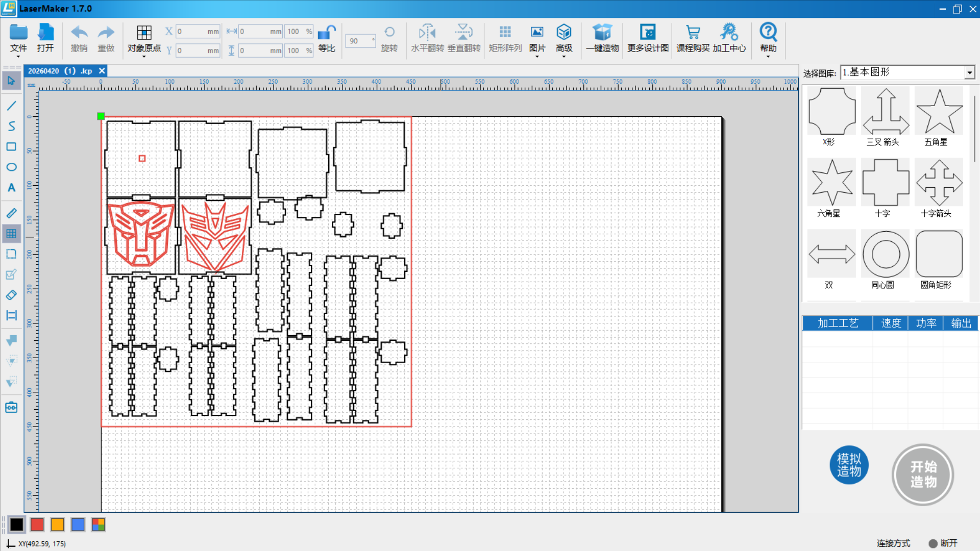Image resolution: width=980 pixels, height=551 pixels.
Task: Pick the orange color swatch
Action: 57,524
